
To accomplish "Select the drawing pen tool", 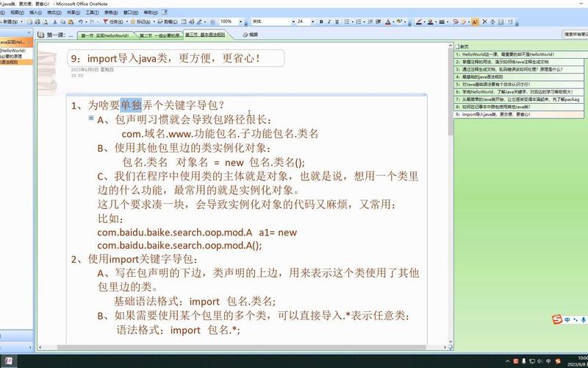I will click(x=418, y=21).
